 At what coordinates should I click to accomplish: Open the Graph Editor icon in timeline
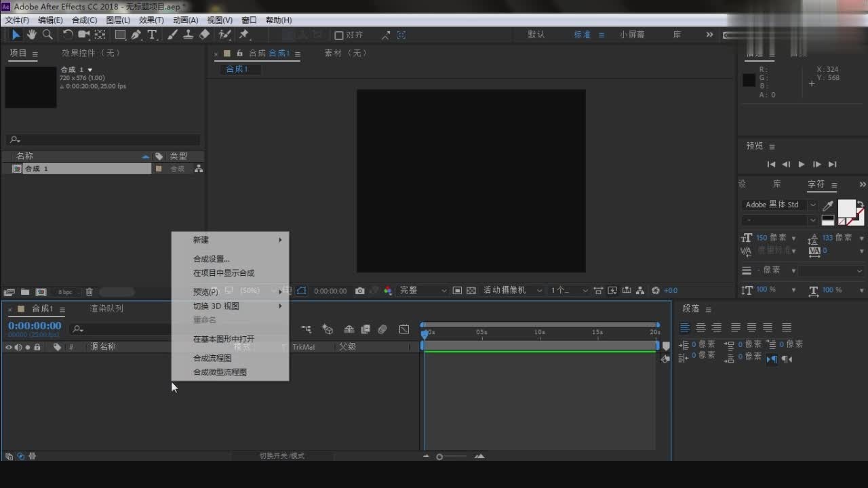tap(404, 329)
